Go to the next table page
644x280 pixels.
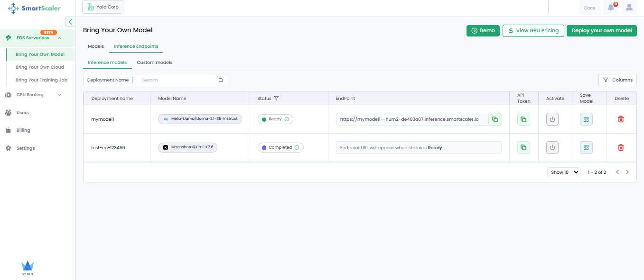627,172
